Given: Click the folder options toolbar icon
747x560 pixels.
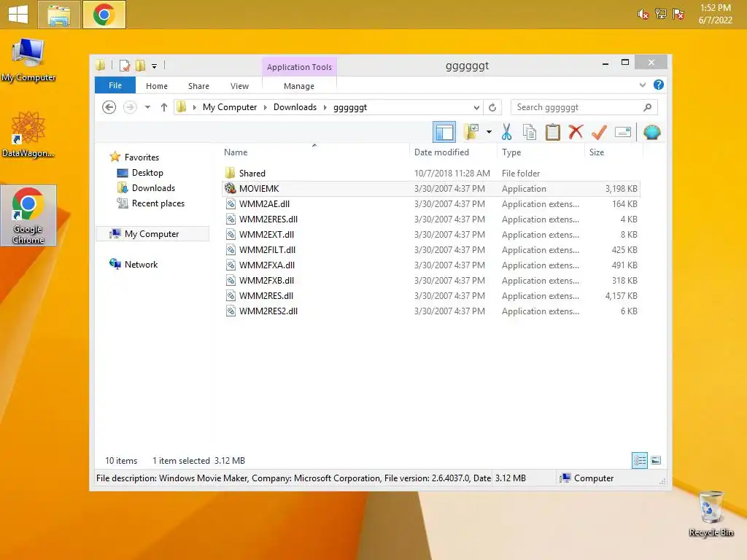Looking at the screenshot, I should coord(471,132).
